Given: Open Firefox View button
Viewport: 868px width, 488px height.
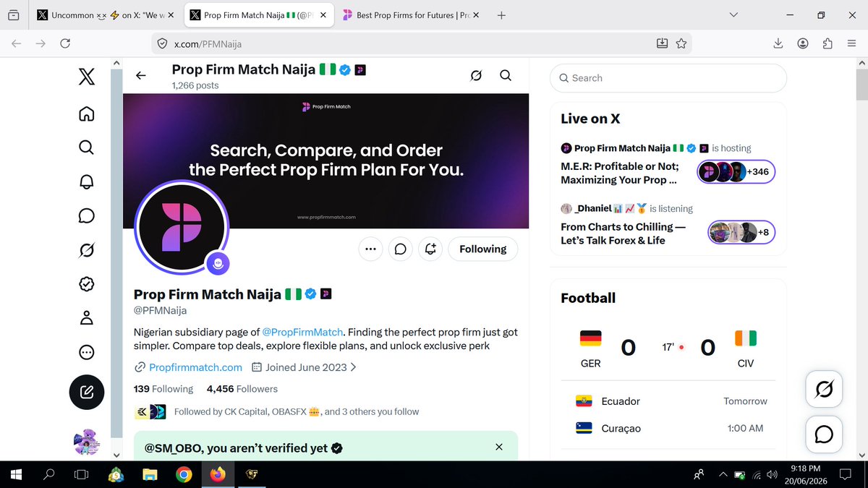Looking at the screenshot, I should point(14,15).
